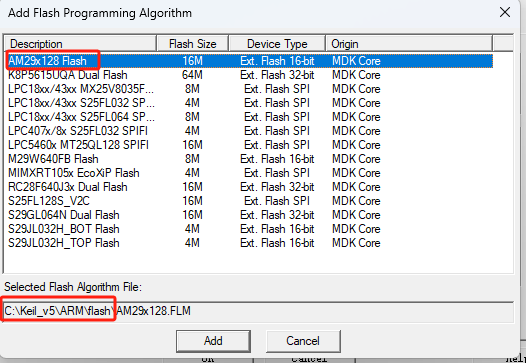Sort list by Origin column header
This screenshot has width=526, height=363.
coord(409,44)
